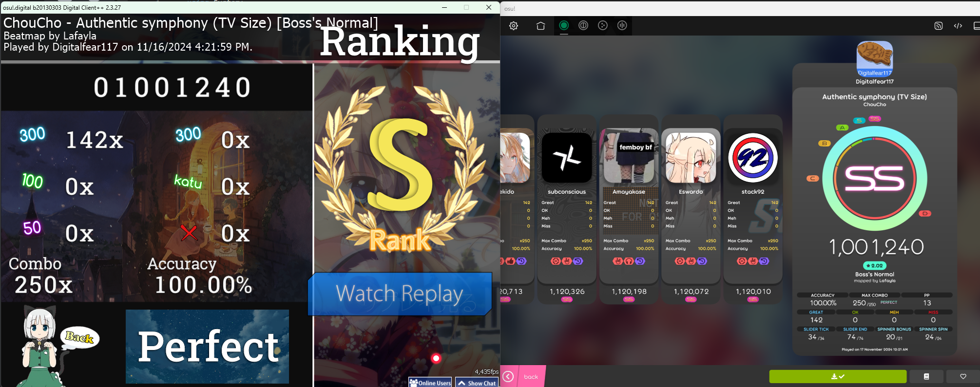Open the Online Users list
Image resolution: width=980 pixels, height=387 pixels.
pos(430,383)
